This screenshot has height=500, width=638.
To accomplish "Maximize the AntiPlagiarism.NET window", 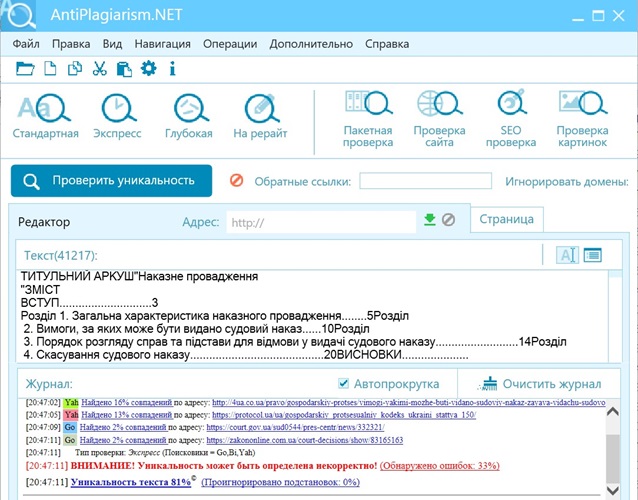I will [x=598, y=16].
